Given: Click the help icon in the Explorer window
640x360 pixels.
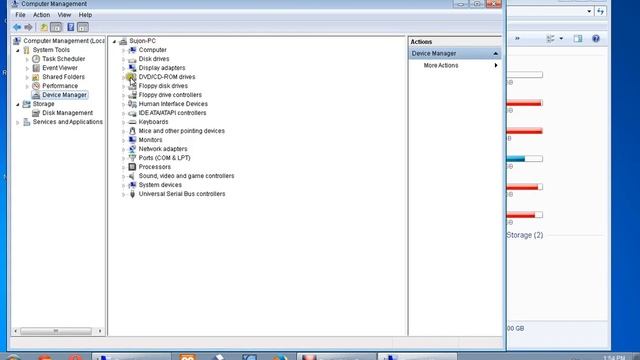Looking at the screenshot, I should coord(596,39).
